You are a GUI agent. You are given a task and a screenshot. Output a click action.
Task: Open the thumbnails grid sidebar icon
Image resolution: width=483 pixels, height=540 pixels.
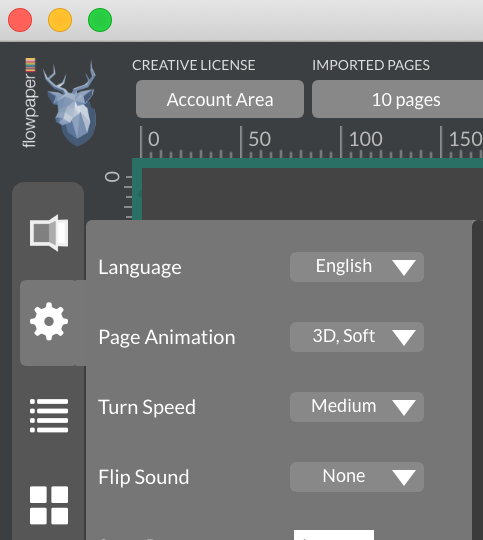(x=49, y=505)
